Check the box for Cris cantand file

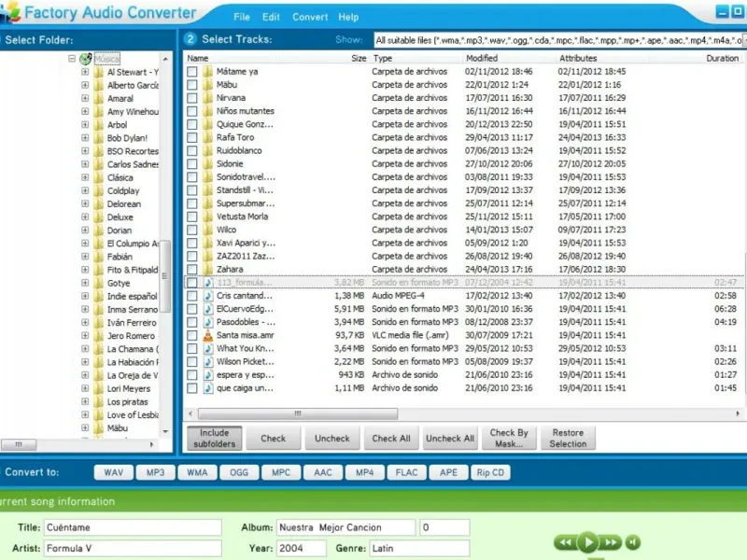click(192, 296)
